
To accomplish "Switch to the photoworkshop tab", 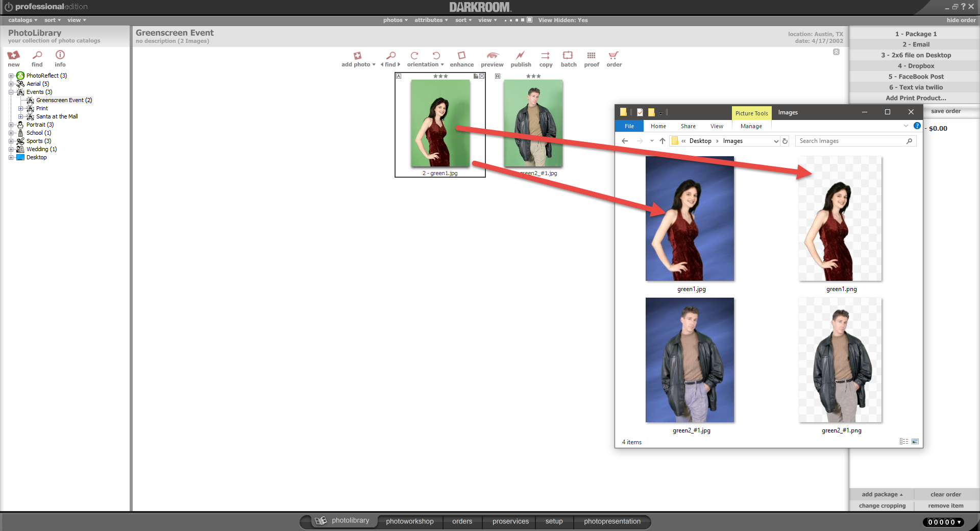I will 409,521.
